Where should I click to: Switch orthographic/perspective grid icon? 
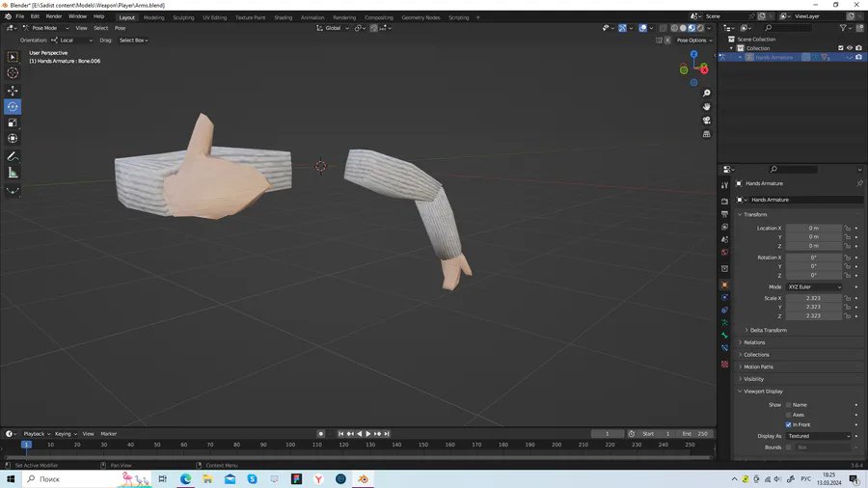click(706, 134)
